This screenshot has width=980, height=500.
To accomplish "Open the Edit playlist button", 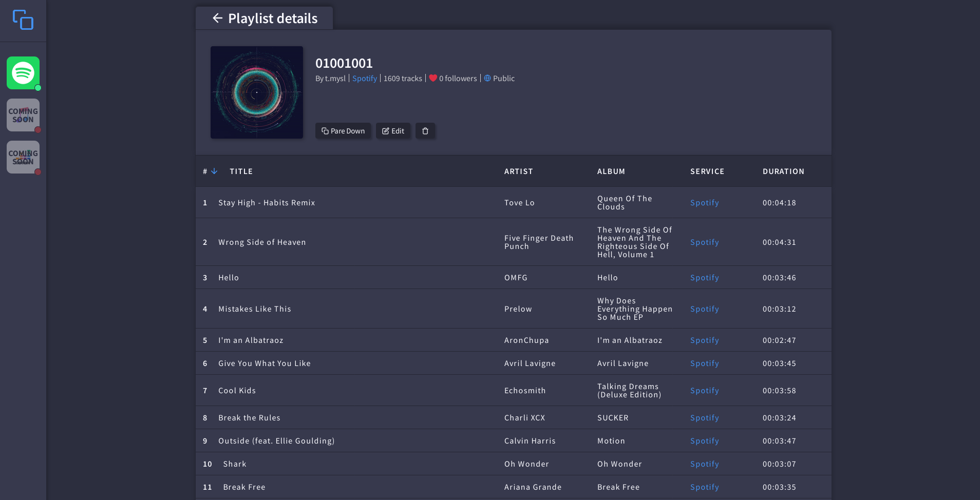I will 393,131.
